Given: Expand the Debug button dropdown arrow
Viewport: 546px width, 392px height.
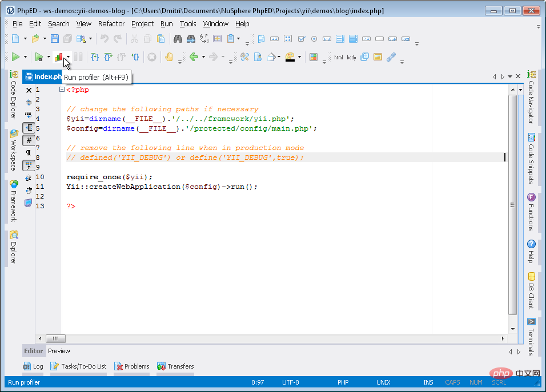Looking at the screenshot, I should [x=49, y=56].
